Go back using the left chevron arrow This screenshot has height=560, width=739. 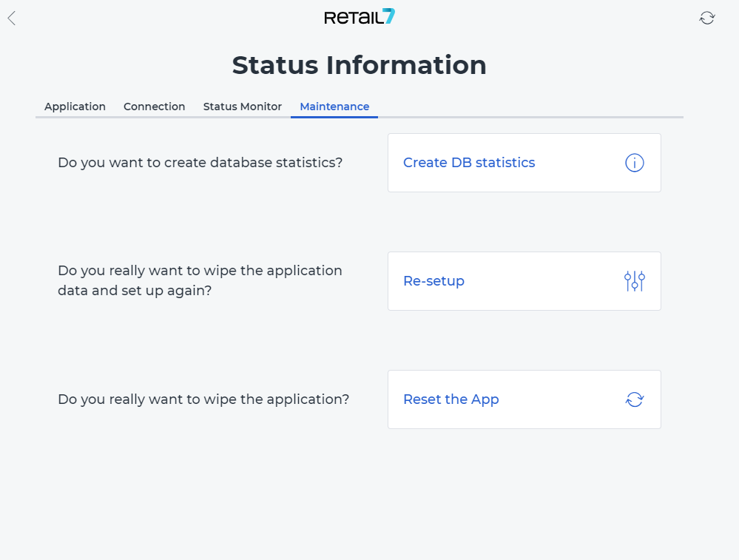12,18
